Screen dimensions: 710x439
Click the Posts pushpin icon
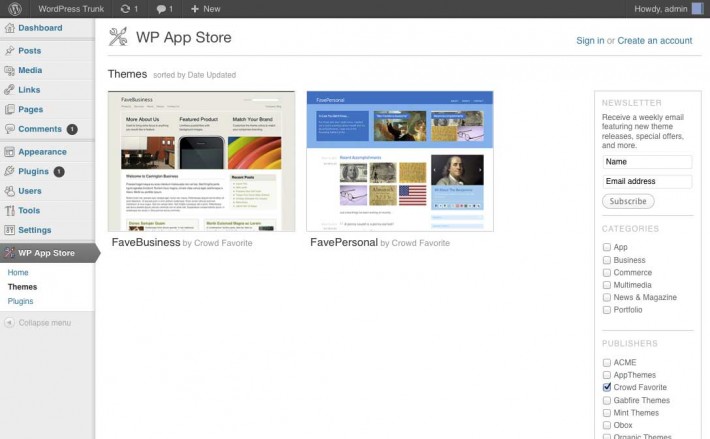tap(10, 51)
